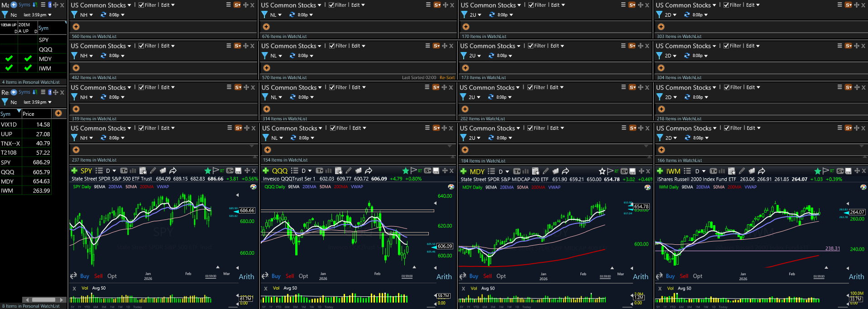Uncheck Filter checkbox in 560 Items watchlist
This screenshot has height=309, width=868.
(x=141, y=5)
